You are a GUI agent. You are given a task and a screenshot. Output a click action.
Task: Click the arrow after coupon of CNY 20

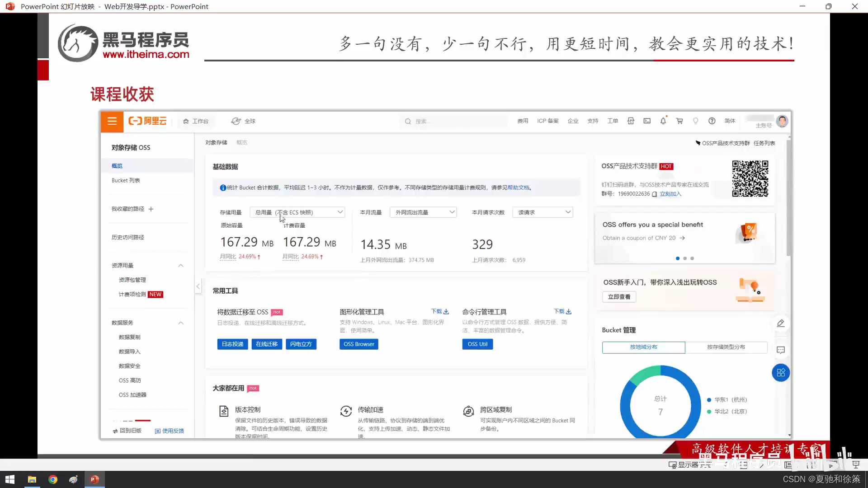point(682,238)
